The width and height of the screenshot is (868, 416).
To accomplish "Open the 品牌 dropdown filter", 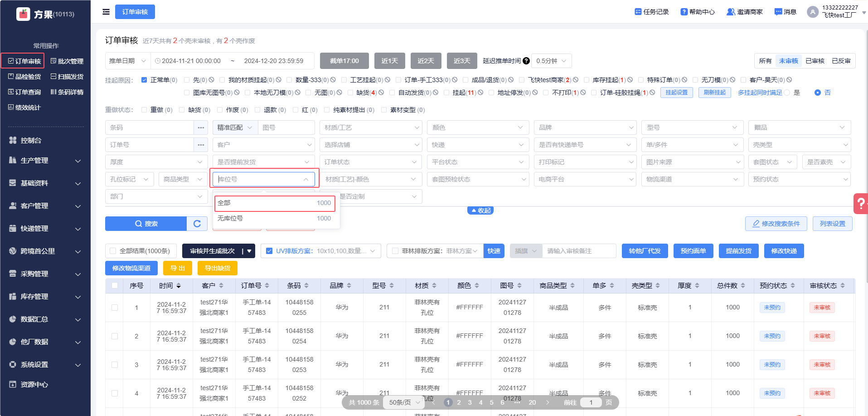I will click(585, 127).
